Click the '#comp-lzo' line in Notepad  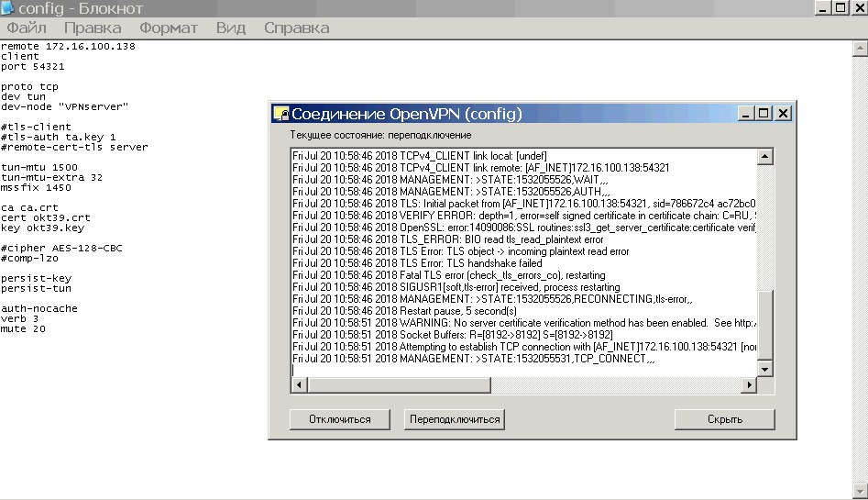coord(29,259)
